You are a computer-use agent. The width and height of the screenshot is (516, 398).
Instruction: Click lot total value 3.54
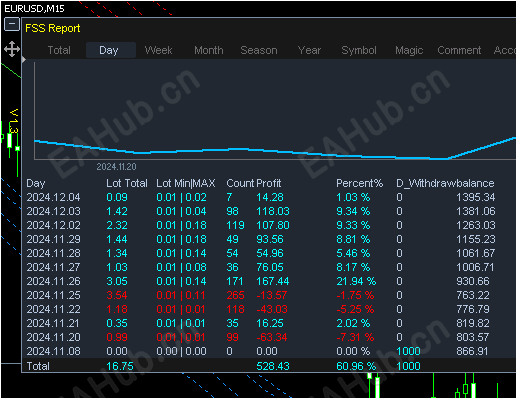coord(117,295)
